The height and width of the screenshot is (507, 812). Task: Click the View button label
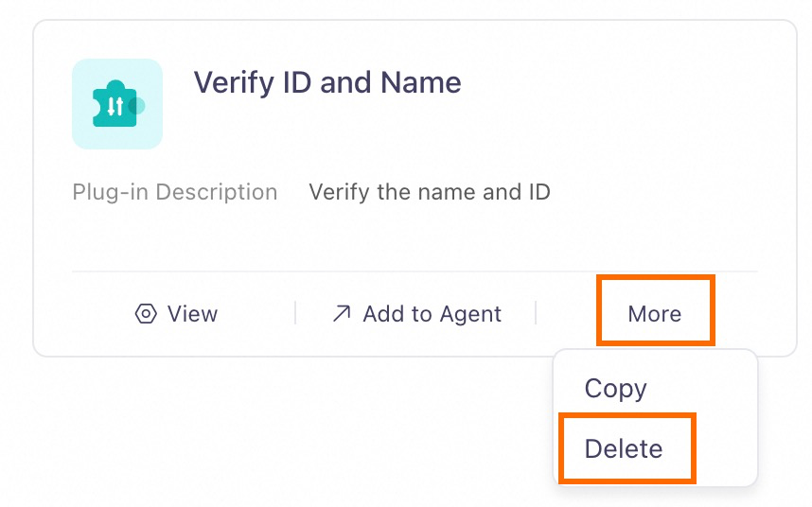(193, 313)
